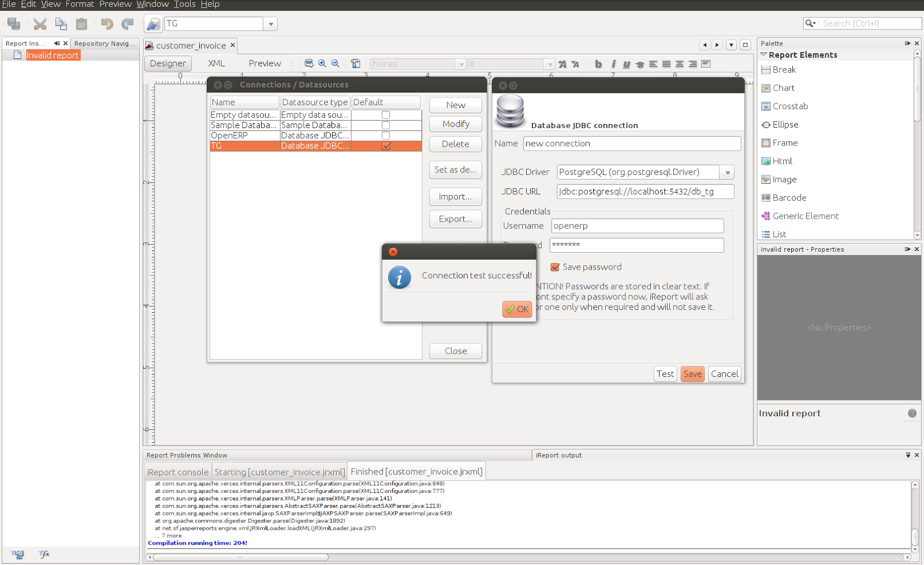Click the connection Name input field

pos(632,144)
